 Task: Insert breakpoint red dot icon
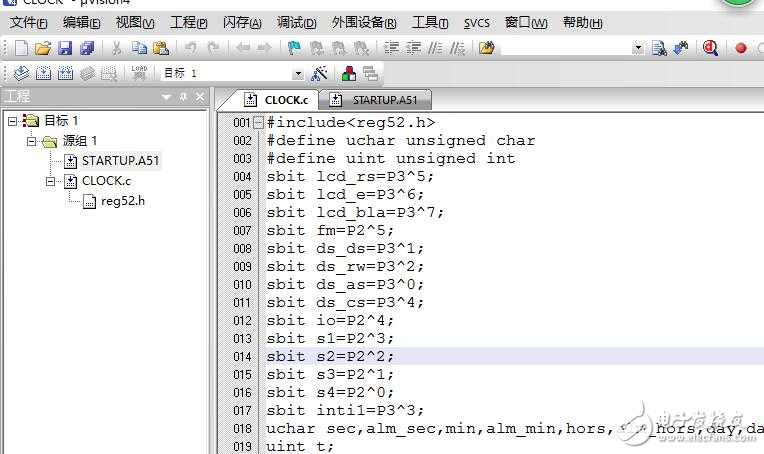pos(741,48)
